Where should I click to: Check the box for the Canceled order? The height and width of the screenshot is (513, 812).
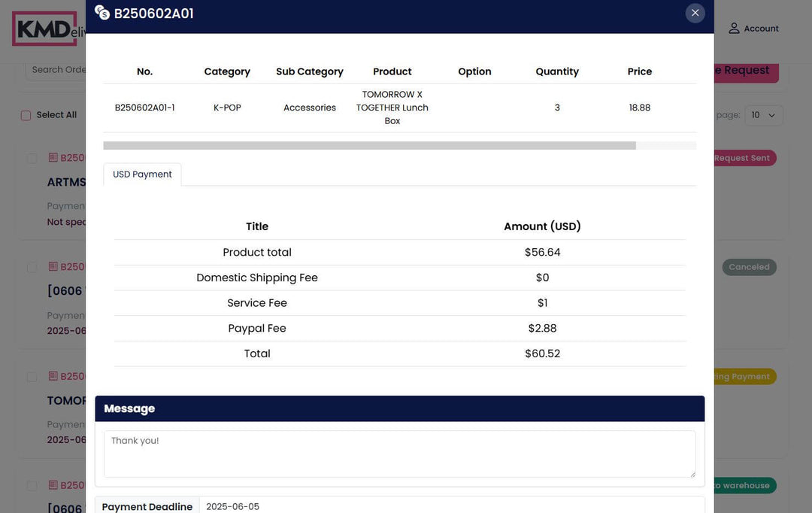click(x=32, y=267)
